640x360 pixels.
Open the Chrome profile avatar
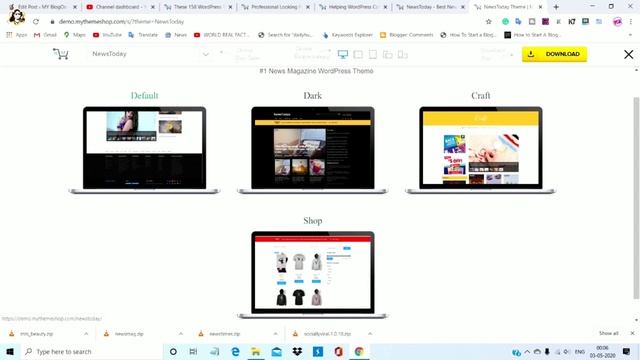617,22
